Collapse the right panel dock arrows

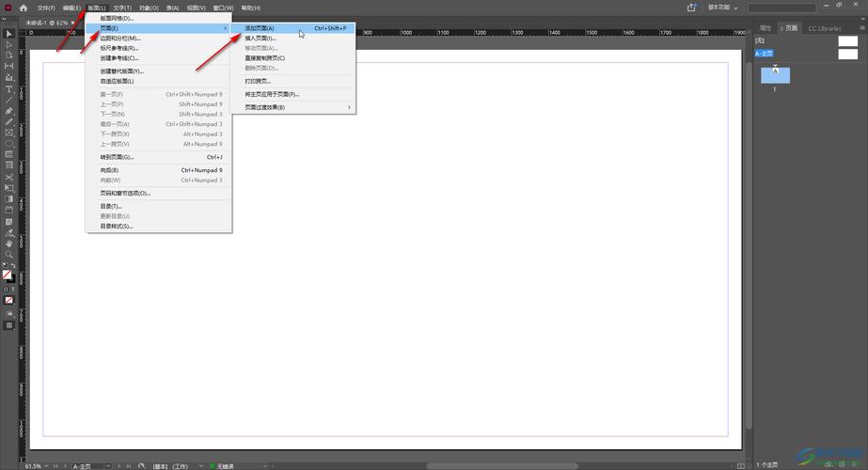[862, 19]
